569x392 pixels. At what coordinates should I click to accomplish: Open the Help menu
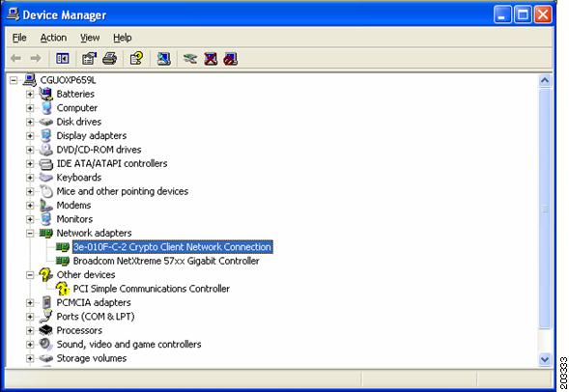tap(123, 38)
